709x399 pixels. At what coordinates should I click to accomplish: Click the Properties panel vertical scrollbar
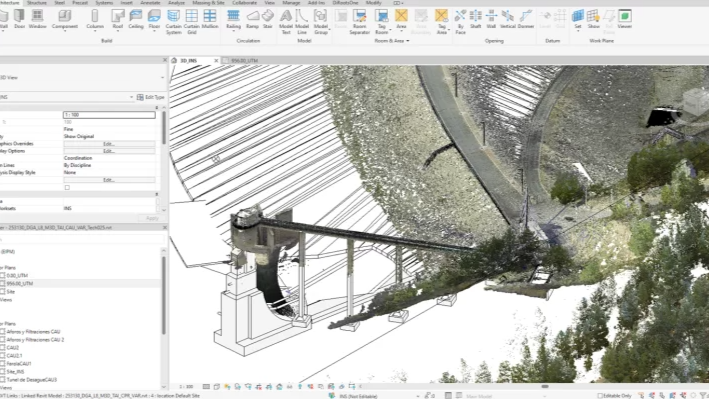pyautogui.click(x=164, y=128)
